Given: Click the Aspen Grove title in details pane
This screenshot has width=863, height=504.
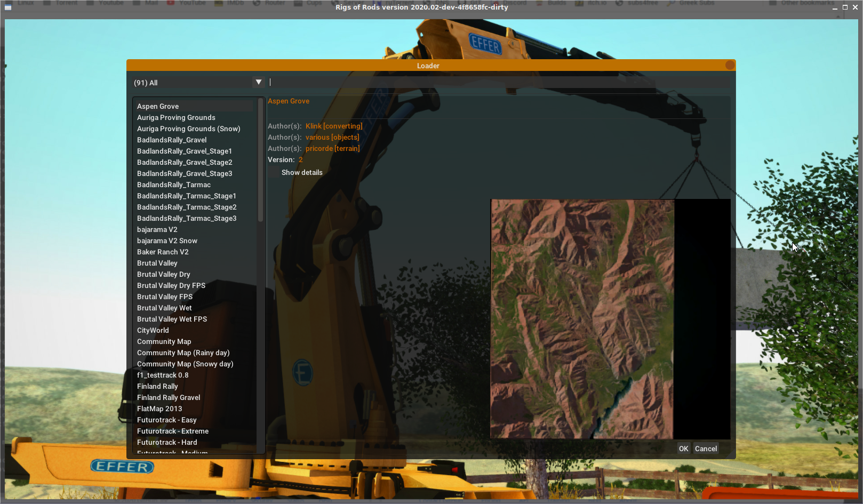Looking at the screenshot, I should pyautogui.click(x=289, y=101).
